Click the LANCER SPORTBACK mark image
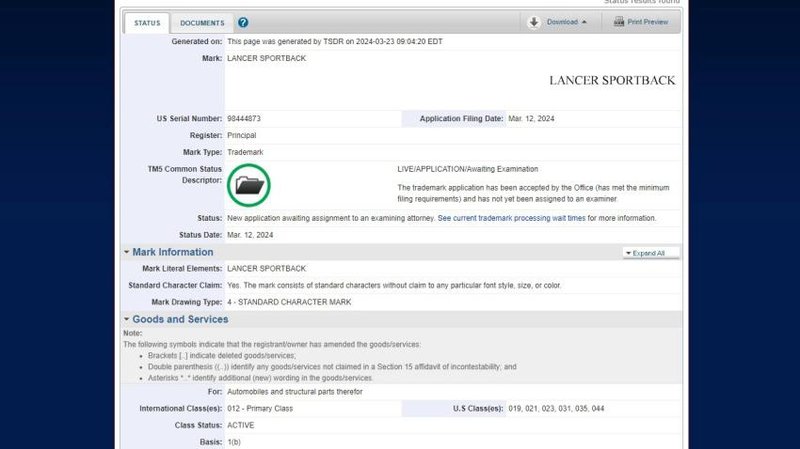This screenshot has width=800, height=449. point(612,80)
